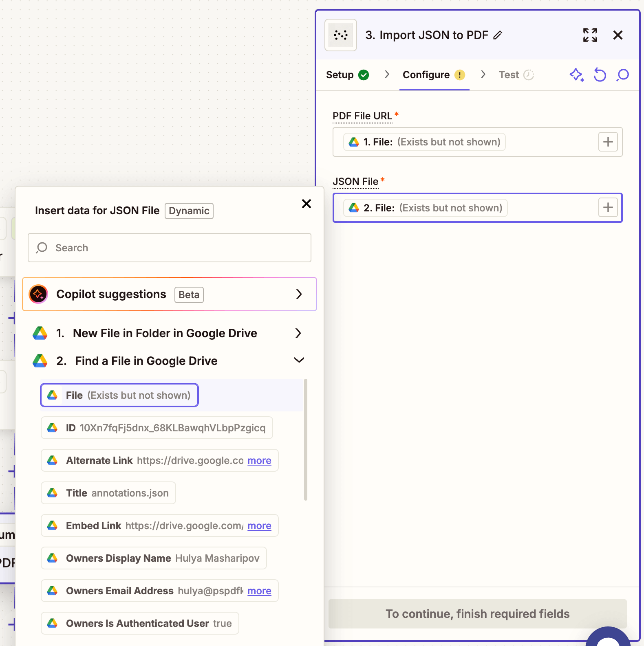This screenshot has height=646, width=644.
Task: Open the AI sparkle assistant icon
Action: tap(576, 75)
